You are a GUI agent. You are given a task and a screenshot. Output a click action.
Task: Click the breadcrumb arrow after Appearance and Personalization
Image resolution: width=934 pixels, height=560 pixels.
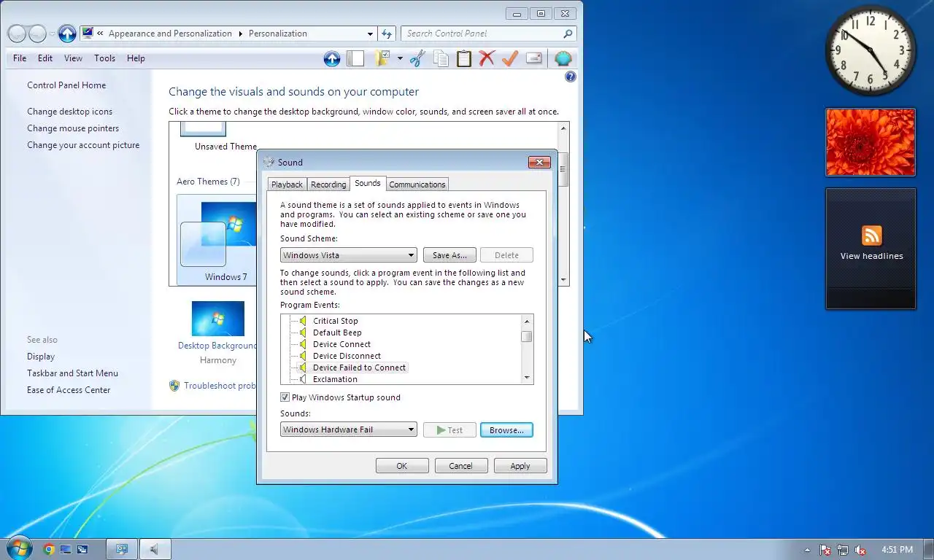[x=240, y=34]
